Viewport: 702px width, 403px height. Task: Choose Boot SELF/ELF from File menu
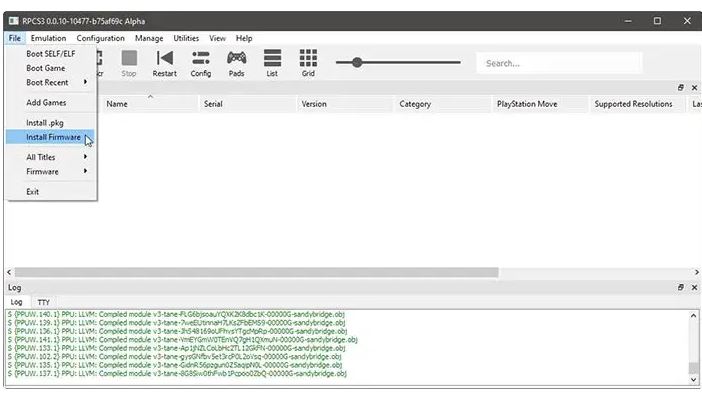click(x=51, y=54)
